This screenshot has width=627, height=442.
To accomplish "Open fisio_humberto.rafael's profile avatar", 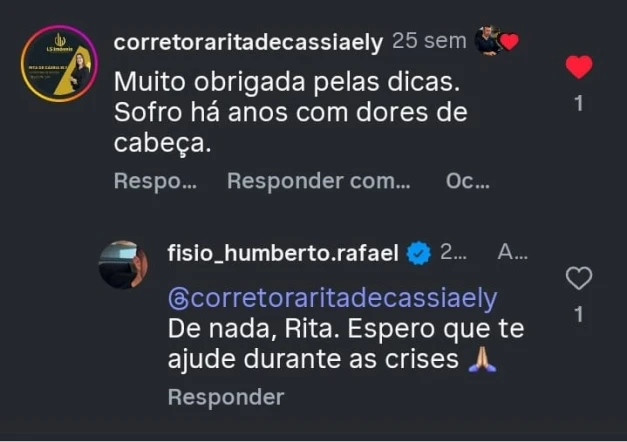I will [123, 264].
